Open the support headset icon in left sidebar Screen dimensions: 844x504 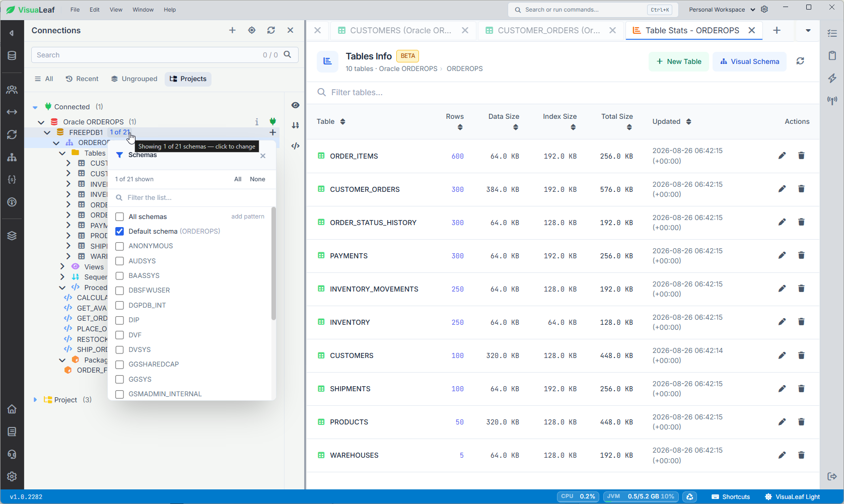click(x=12, y=454)
